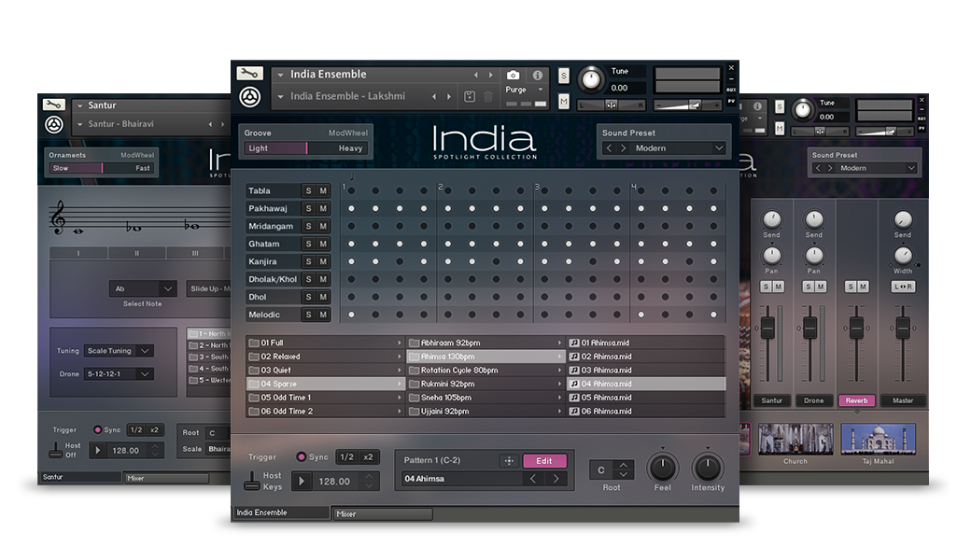
Task: Solo the Pakhawaj track
Action: click(308, 208)
